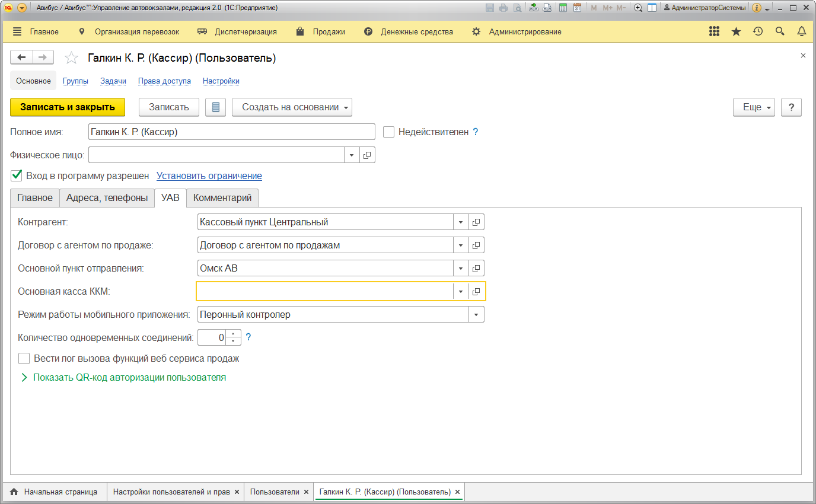Open Режим работы мобильного приложения dropdown
The height and width of the screenshot is (504, 816).
[x=476, y=315]
